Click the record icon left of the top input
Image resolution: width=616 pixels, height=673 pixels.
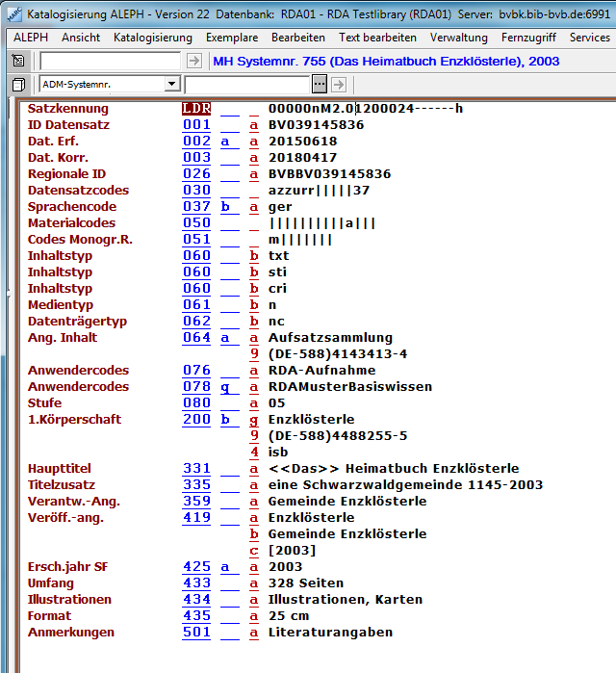pos(18,61)
